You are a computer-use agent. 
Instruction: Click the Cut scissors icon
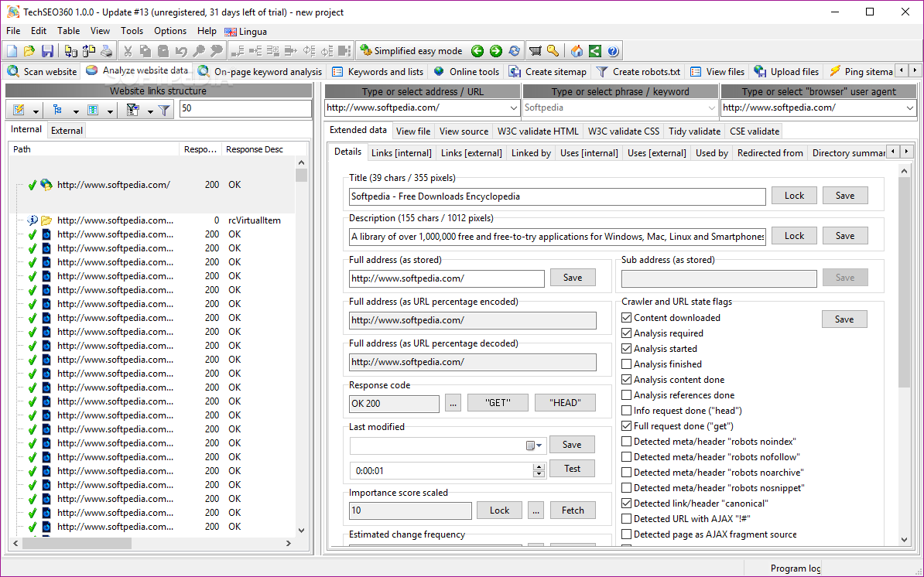127,51
